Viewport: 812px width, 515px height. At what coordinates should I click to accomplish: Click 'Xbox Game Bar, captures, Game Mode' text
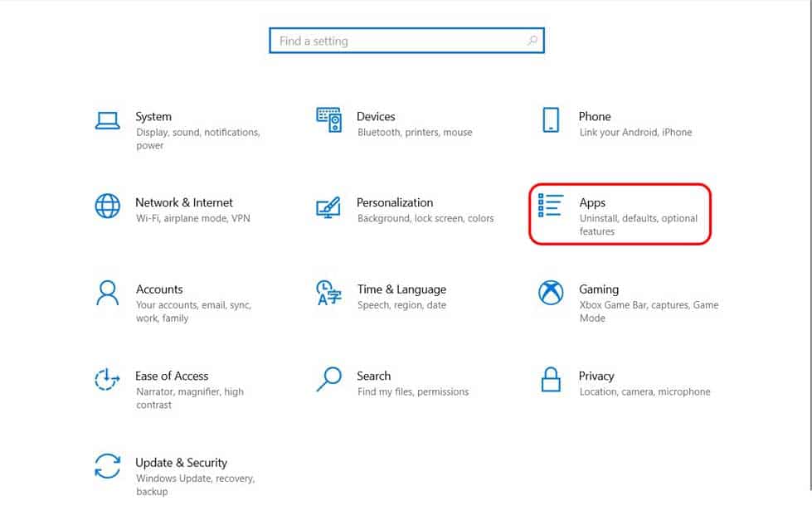pos(649,312)
